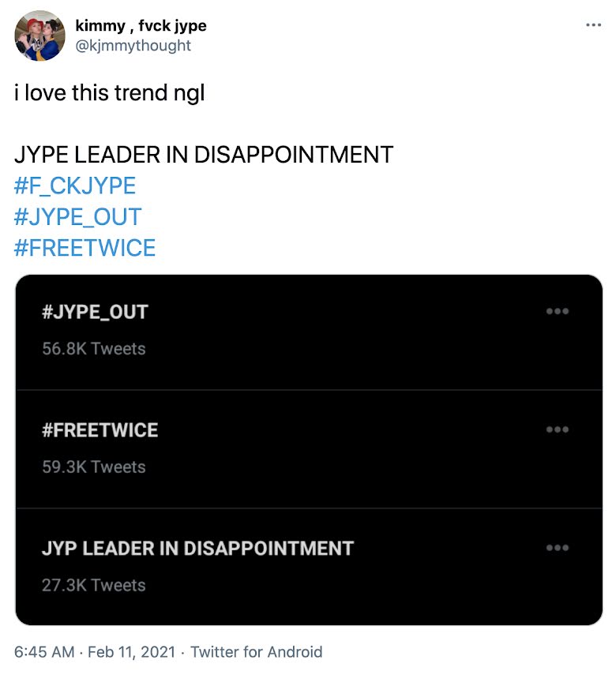Open the display name kimmy, fvck jype
The width and height of the screenshot is (616, 675).
pyautogui.click(x=141, y=26)
